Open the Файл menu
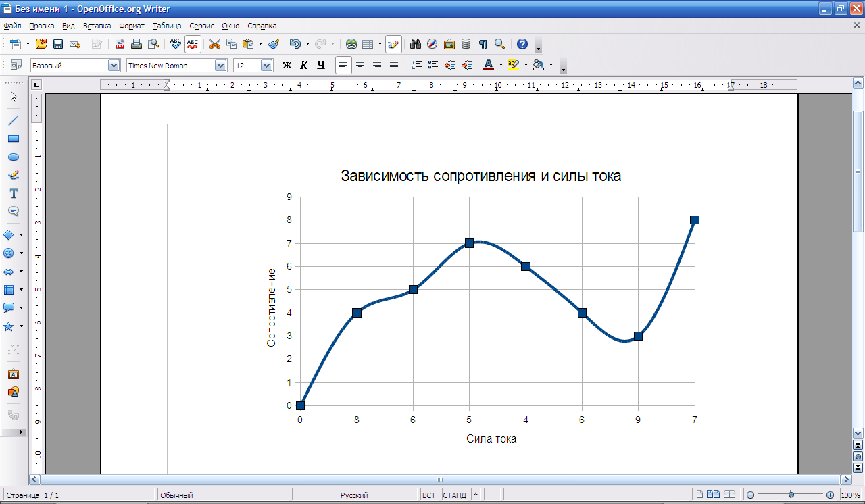 [12, 26]
